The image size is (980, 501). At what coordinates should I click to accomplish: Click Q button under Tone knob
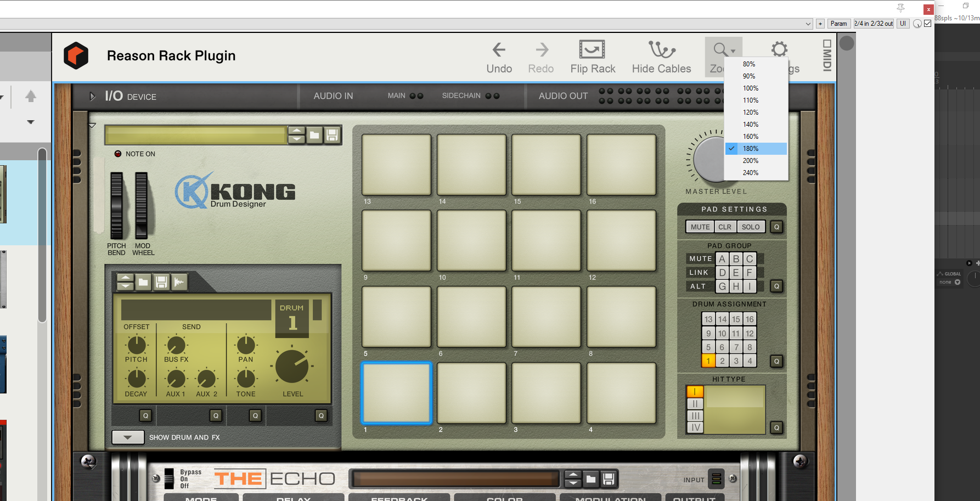(x=255, y=415)
